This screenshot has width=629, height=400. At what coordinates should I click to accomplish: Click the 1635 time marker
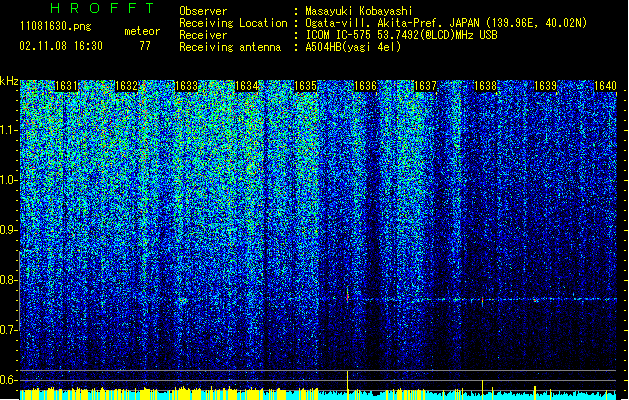point(305,86)
